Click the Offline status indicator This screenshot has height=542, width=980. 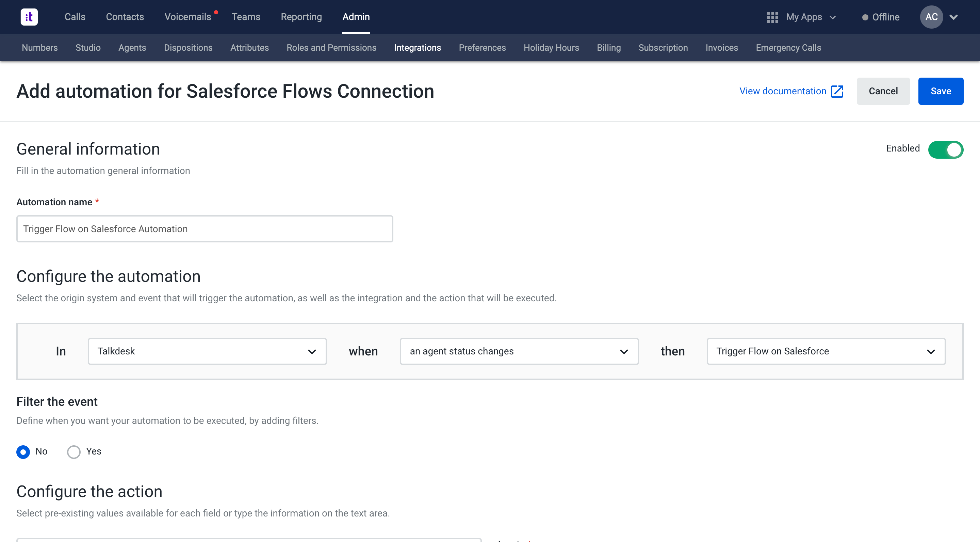coord(881,17)
